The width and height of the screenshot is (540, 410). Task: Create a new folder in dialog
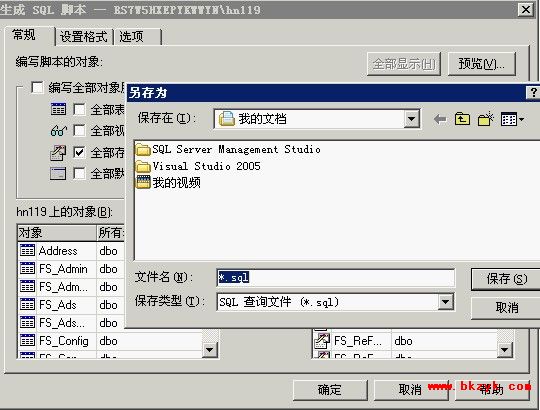(x=486, y=119)
